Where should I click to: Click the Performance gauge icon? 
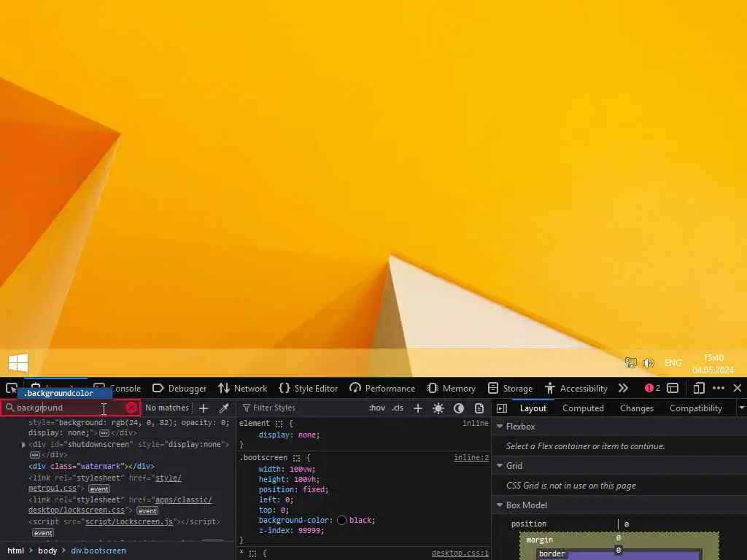pos(355,388)
